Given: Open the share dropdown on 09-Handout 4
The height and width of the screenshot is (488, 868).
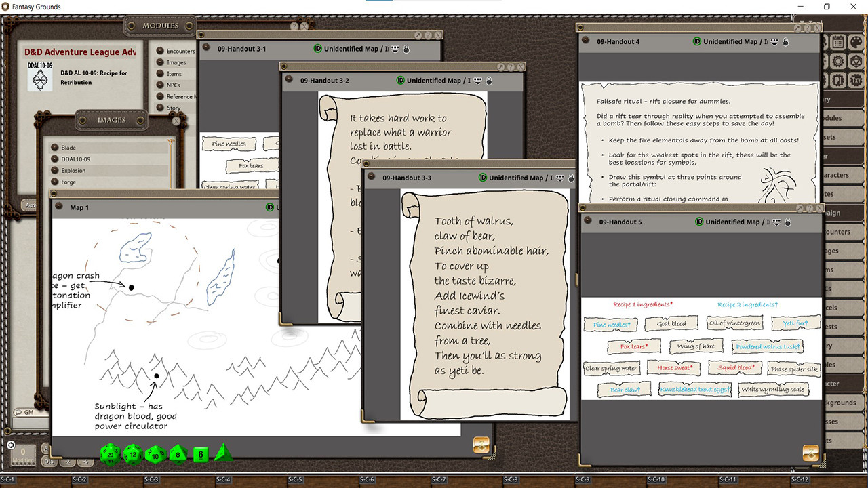Looking at the screenshot, I should pos(775,42).
